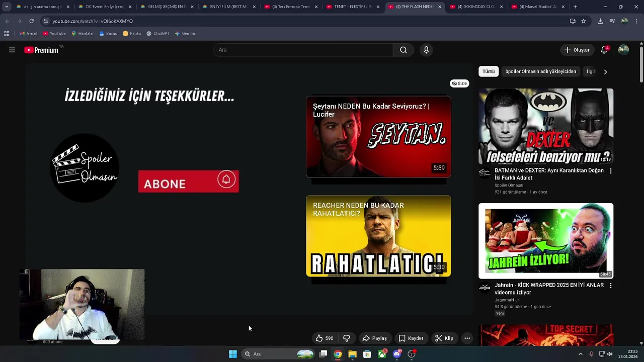Image resolution: width=644 pixels, height=362 pixels.
Task: Open the bookmarks apps grid icon
Action: coord(7,34)
